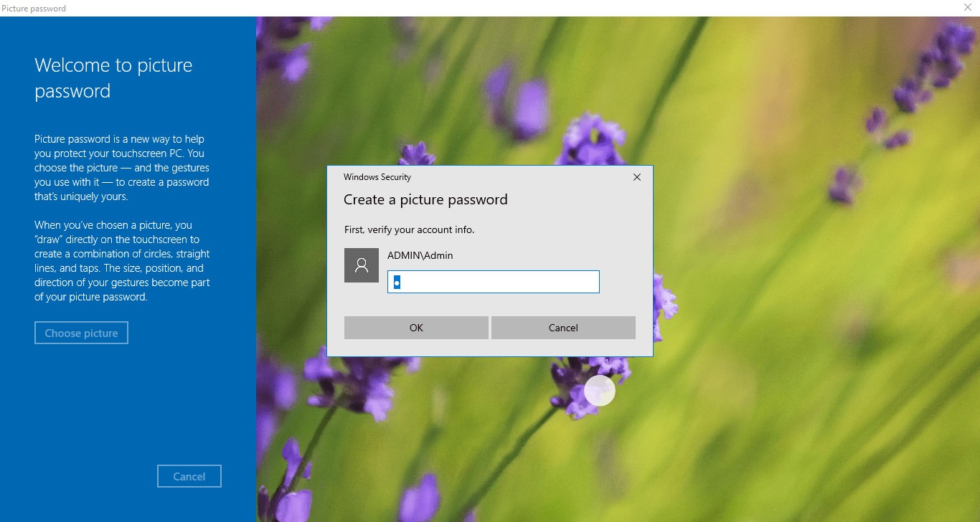The width and height of the screenshot is (980, 522).
Task: Click Cancel in the blue sidebar
Action: point(189,476)
